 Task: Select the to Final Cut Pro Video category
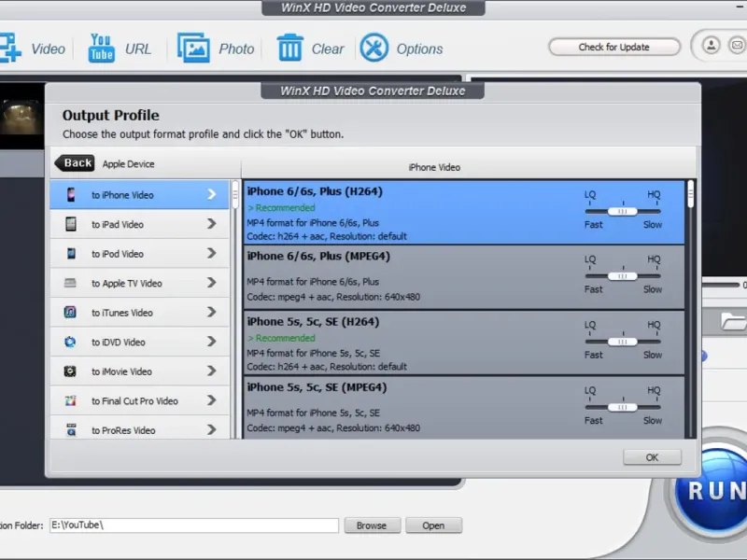139,400
